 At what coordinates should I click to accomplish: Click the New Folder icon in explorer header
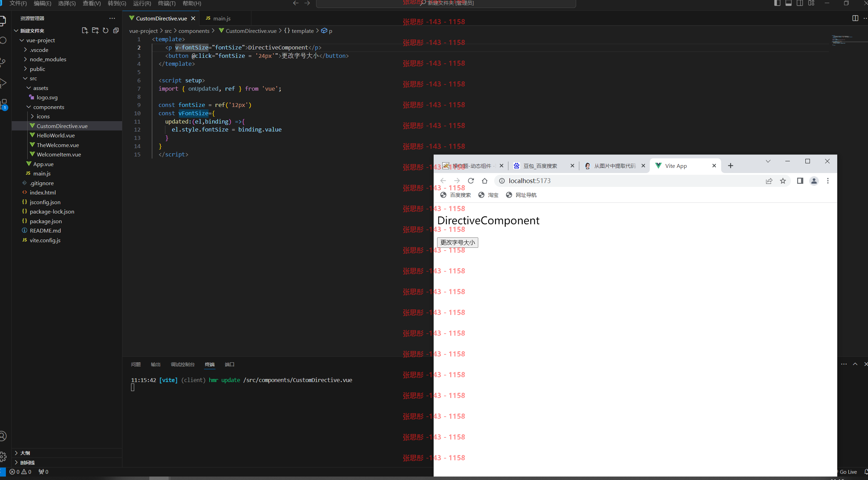click(95, 30)
